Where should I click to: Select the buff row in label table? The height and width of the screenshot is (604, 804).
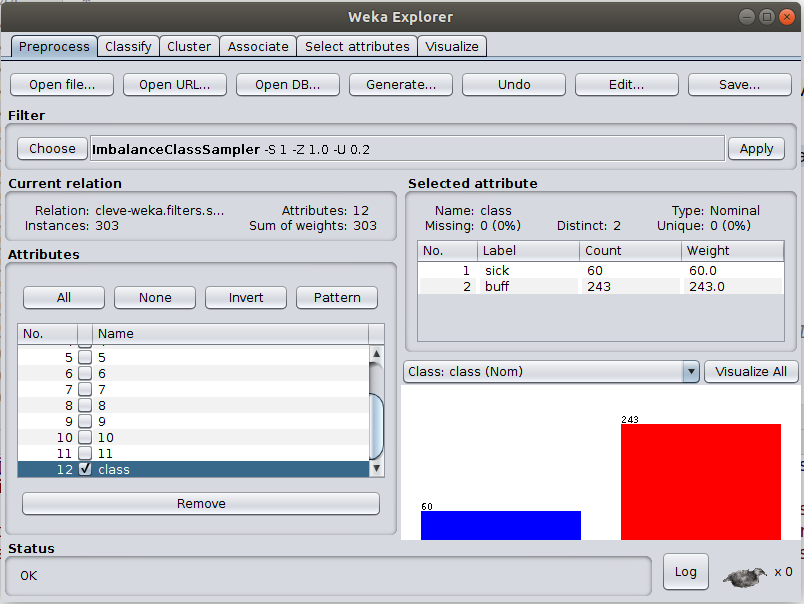[x=601, y=286]
